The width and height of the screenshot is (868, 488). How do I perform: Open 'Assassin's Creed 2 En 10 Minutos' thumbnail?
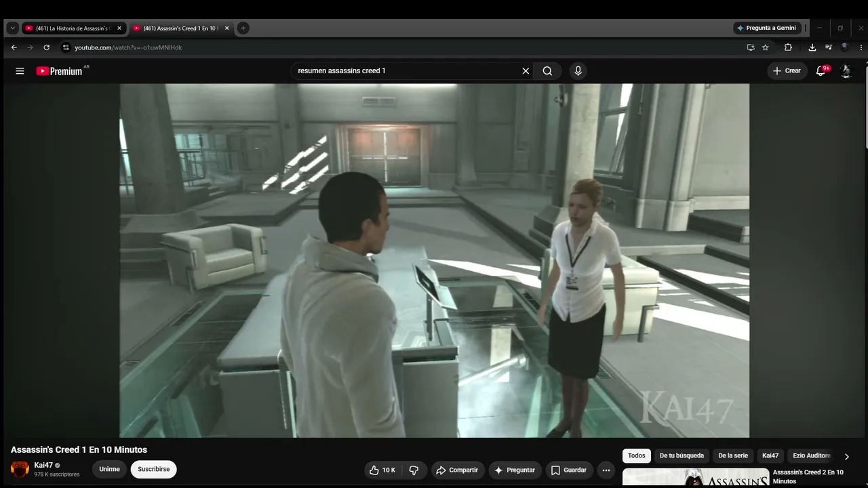point(696,477)
